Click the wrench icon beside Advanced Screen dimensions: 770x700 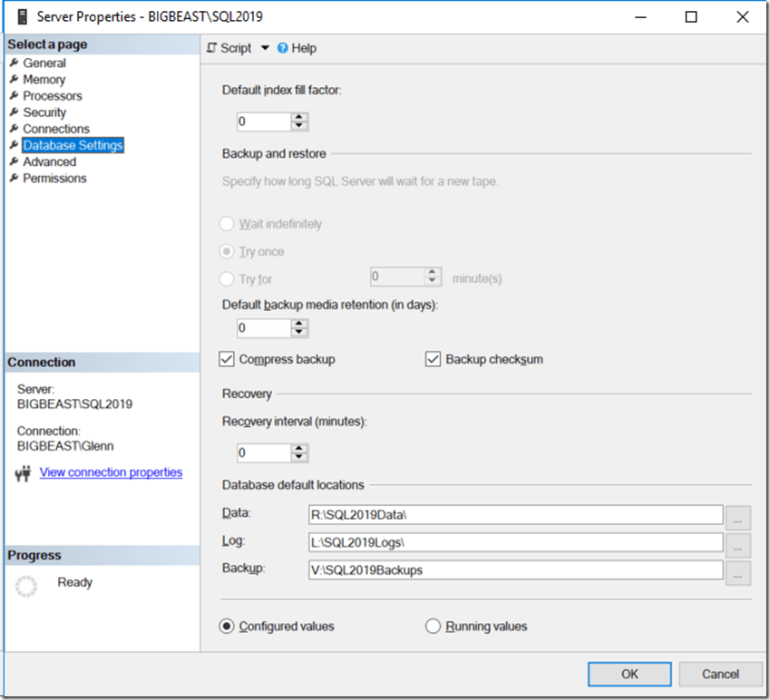coord(15,161)
